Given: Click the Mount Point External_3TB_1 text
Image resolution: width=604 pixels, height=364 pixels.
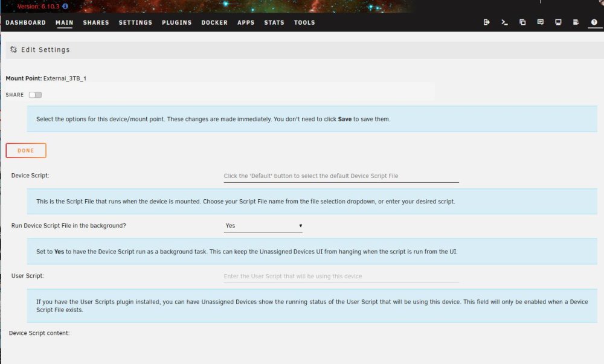Looking at the screenshot, I should [x=46, y=78].
